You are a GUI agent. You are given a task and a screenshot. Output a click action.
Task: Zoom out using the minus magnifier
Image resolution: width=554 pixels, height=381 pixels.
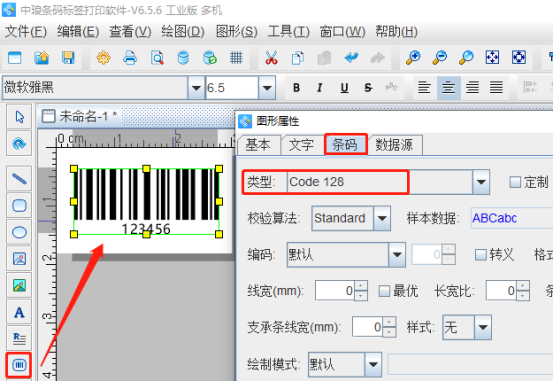point(440,58)
